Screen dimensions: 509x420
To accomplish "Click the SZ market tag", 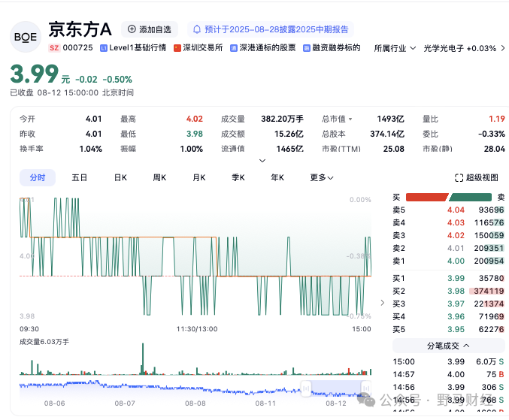I will [x=54, y=48].
